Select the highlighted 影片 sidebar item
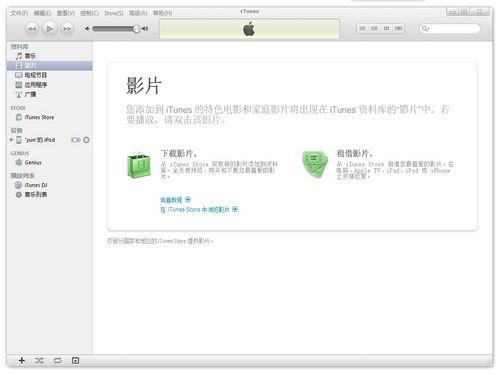500x375 pixels. click(49, 65)
